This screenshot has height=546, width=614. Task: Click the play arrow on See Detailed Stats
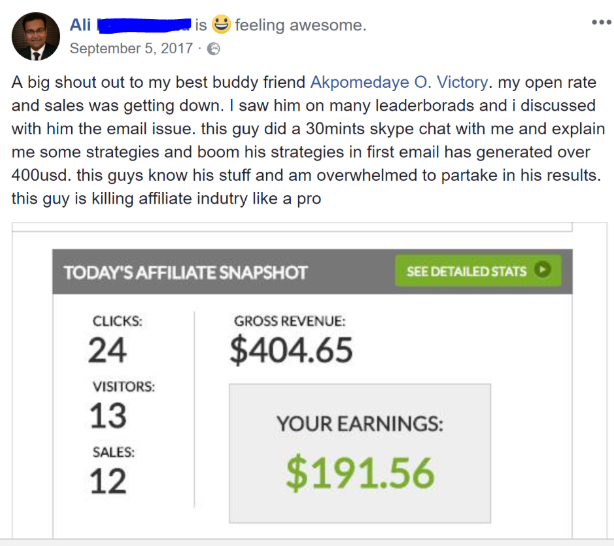coord(543,269)
